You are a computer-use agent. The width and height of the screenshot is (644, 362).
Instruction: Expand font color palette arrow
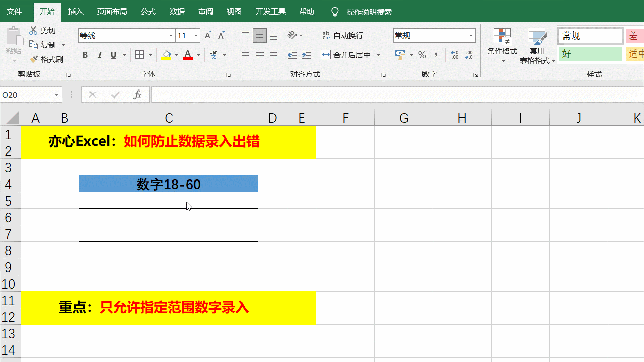click(x=198, y=55)
